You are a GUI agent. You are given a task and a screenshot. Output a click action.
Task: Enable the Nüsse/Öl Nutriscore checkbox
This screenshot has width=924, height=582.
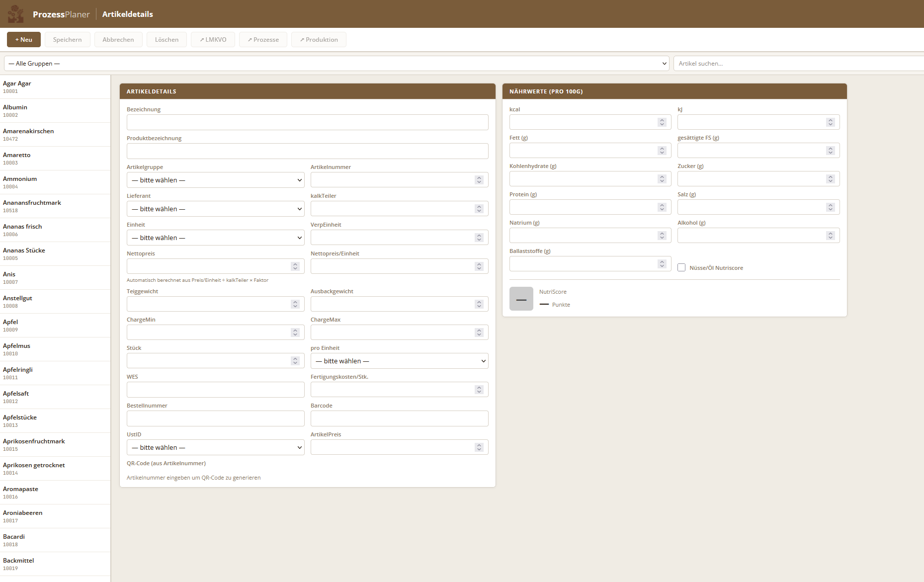coord(681,268)
